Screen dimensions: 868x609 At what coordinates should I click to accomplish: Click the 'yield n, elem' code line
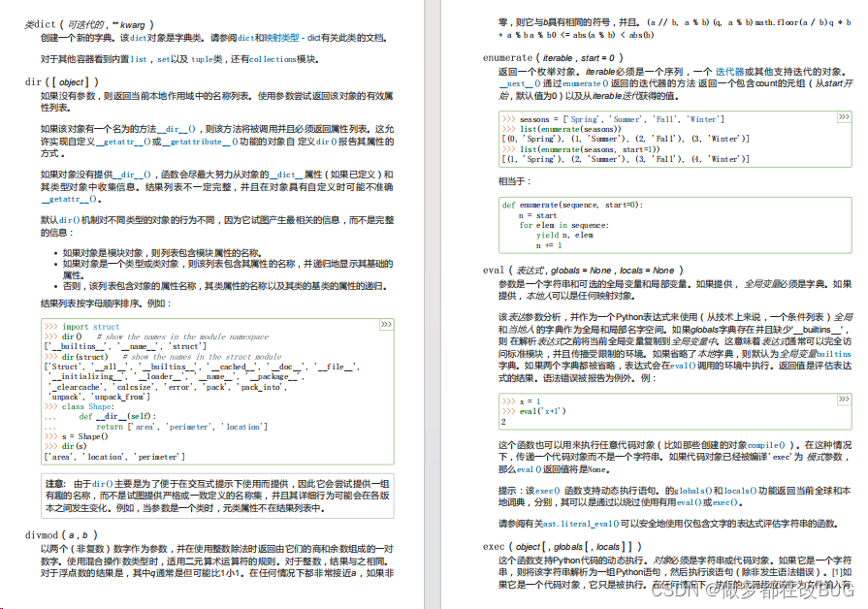(564, 235)
